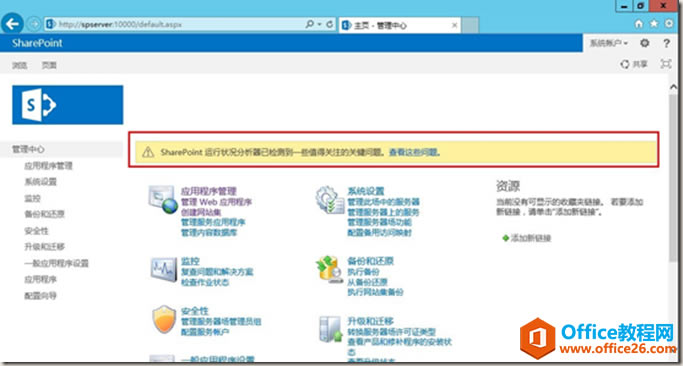The image size is (683, 366).
Task: Click the 应用程序管理 globe icon
Action: point(162,200)
